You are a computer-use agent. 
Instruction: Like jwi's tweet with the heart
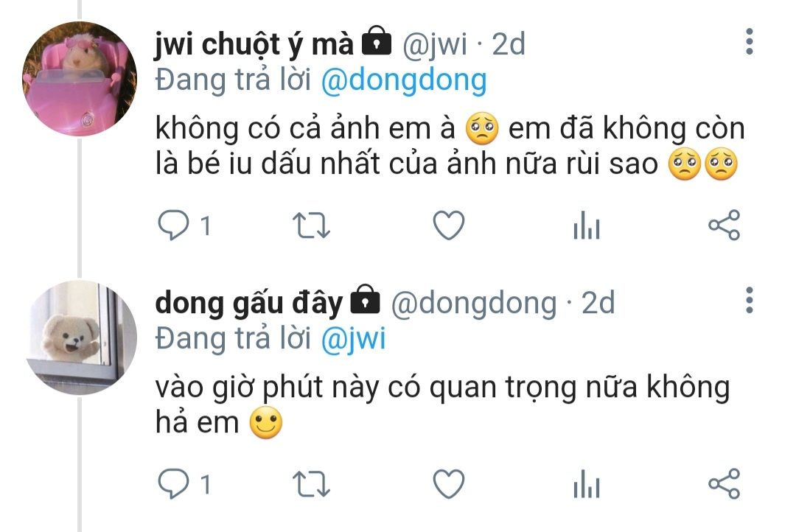click(x=449, y=225)
